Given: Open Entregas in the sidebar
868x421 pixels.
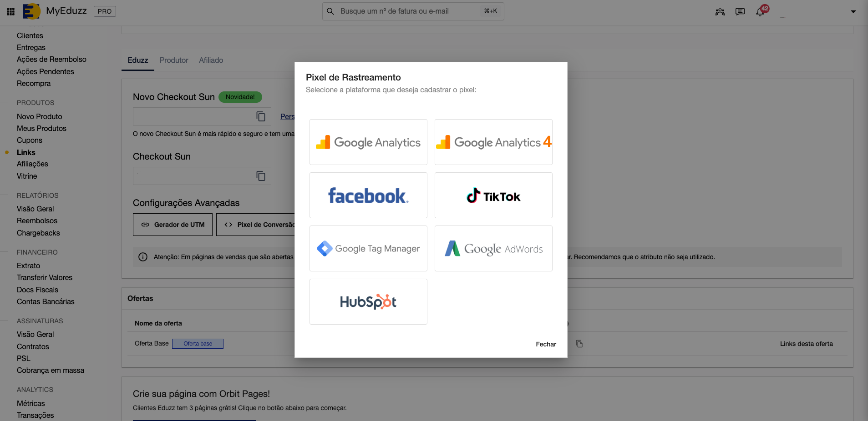Looking at the screenshot, I should 31,47.
